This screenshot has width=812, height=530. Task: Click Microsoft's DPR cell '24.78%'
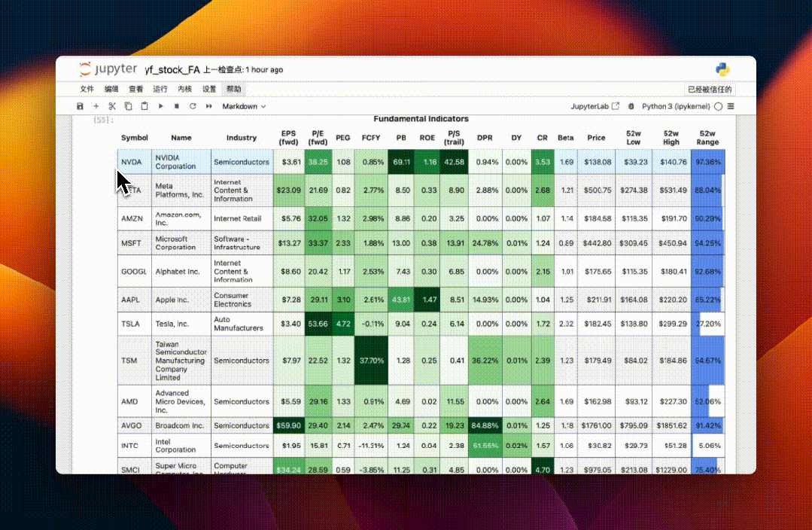pyautogui.click(x=485, y=243)
